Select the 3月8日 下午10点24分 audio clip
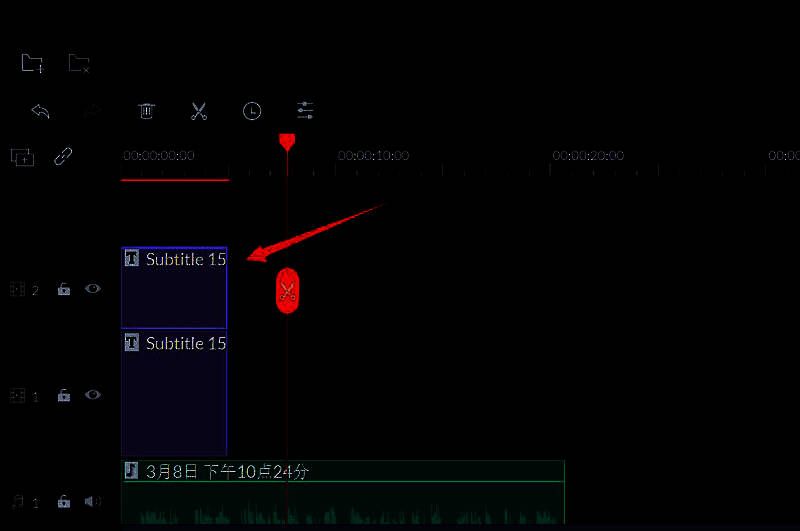The width and height of the screenshot is (800, 531). tap(400, 495)
